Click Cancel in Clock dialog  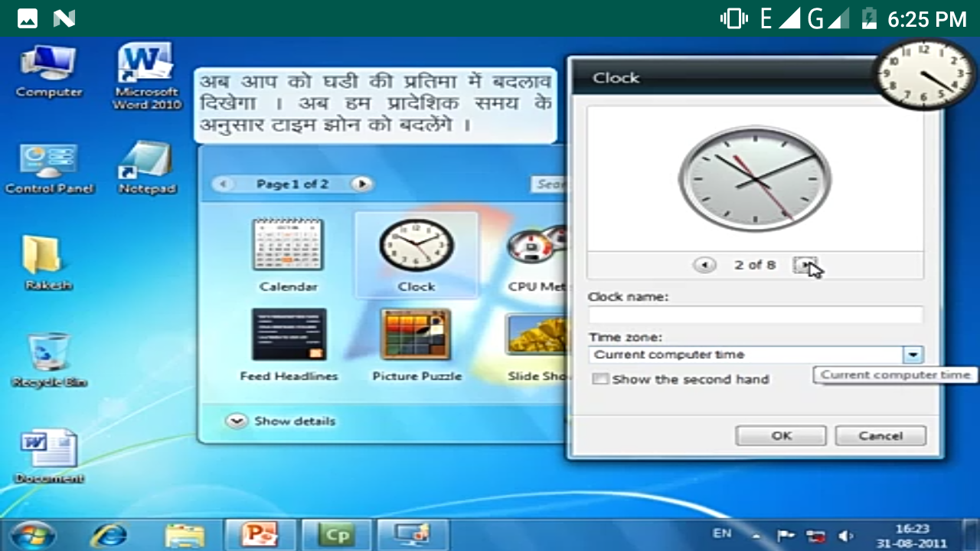click(880, 435)
